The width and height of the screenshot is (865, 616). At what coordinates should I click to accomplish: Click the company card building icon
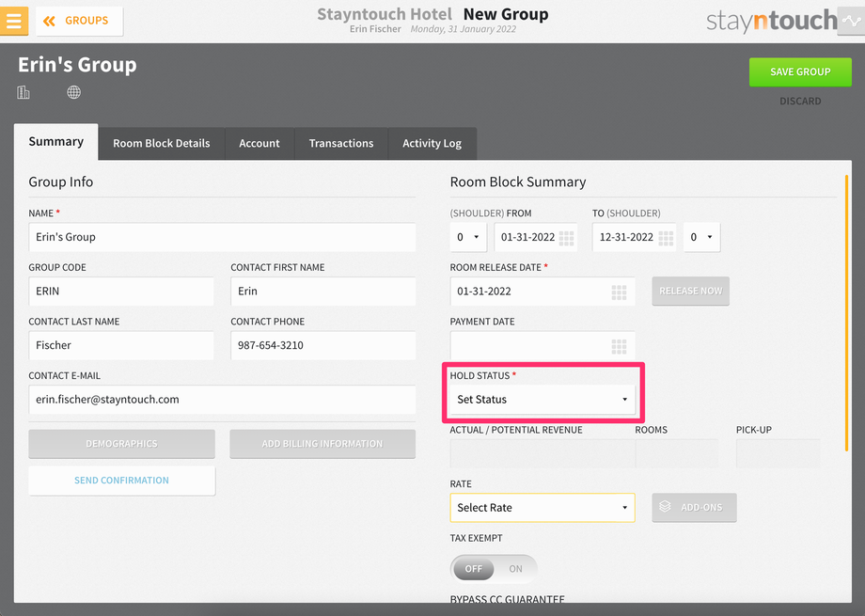(x=24, y=92)
